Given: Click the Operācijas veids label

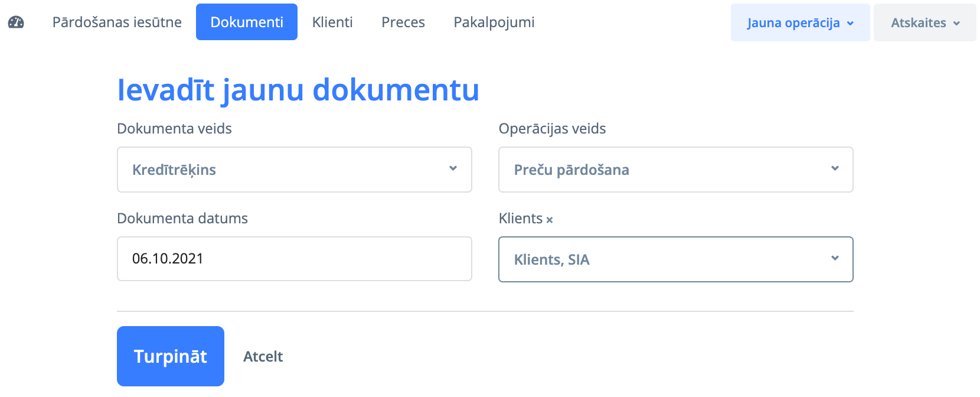Looking at the screenshot, I should point(552,129).
